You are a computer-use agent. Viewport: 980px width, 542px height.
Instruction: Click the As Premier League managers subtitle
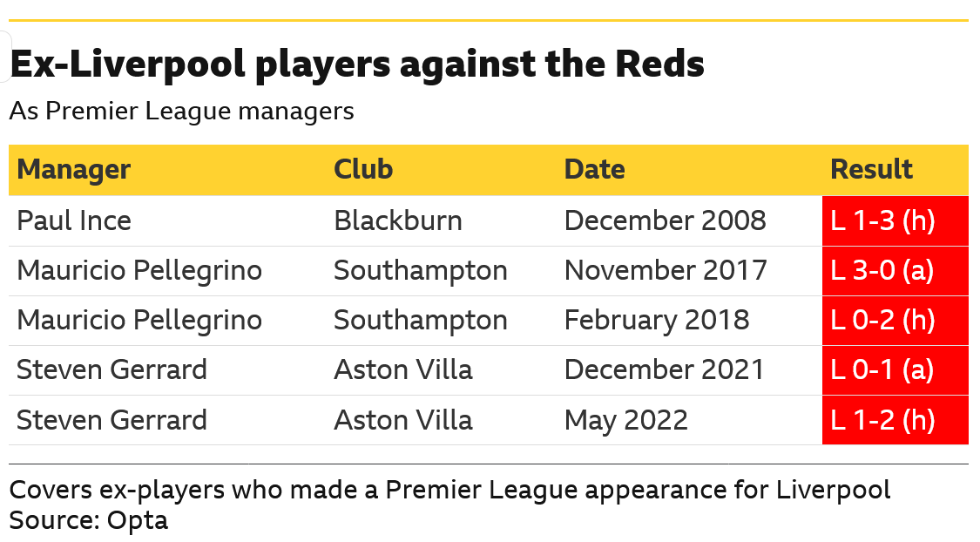[181, 112]
